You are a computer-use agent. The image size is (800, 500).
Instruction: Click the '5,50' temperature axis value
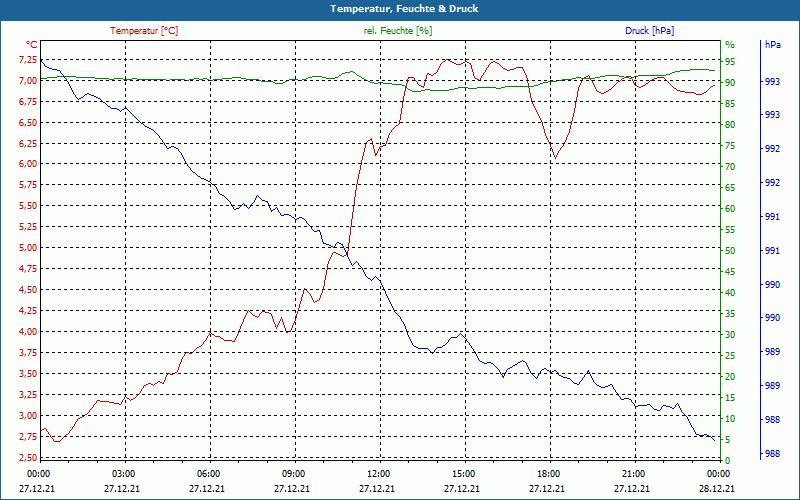(x=28, y=206)
